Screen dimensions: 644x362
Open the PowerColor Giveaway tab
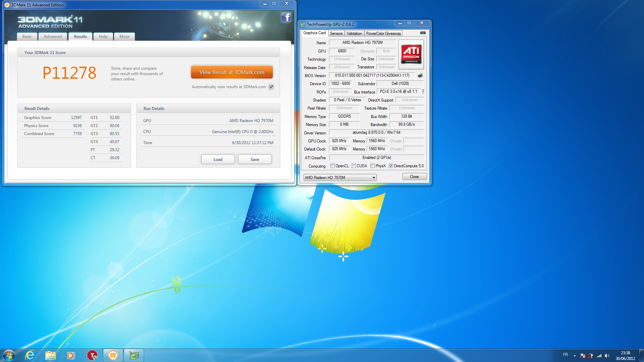[x=383, y=34]
